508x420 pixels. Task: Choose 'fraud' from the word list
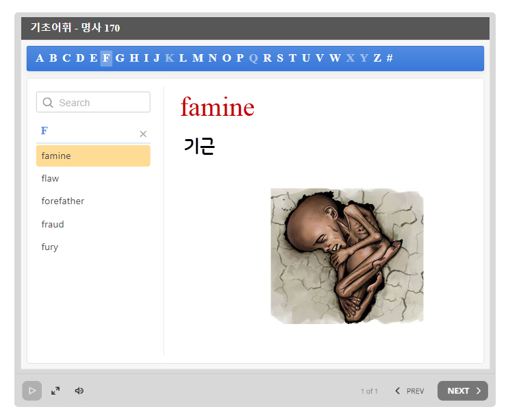coord(53,224)
